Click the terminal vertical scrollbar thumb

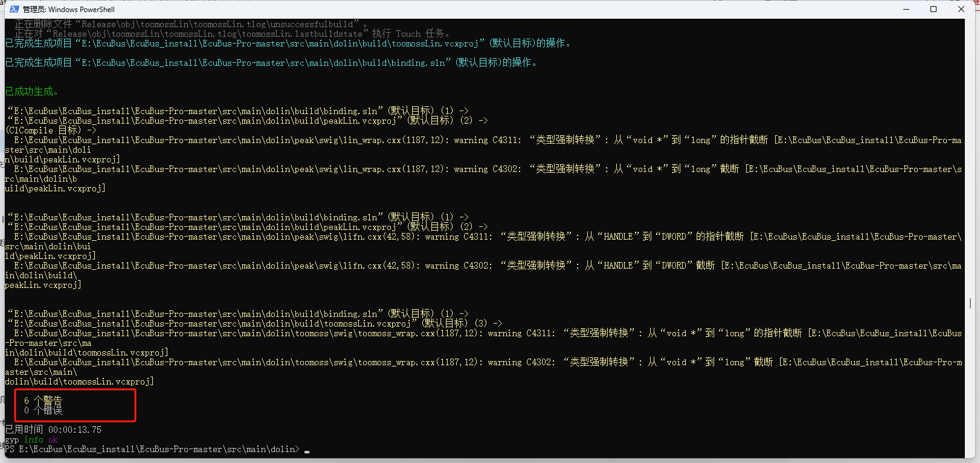(x=970, y=303)
